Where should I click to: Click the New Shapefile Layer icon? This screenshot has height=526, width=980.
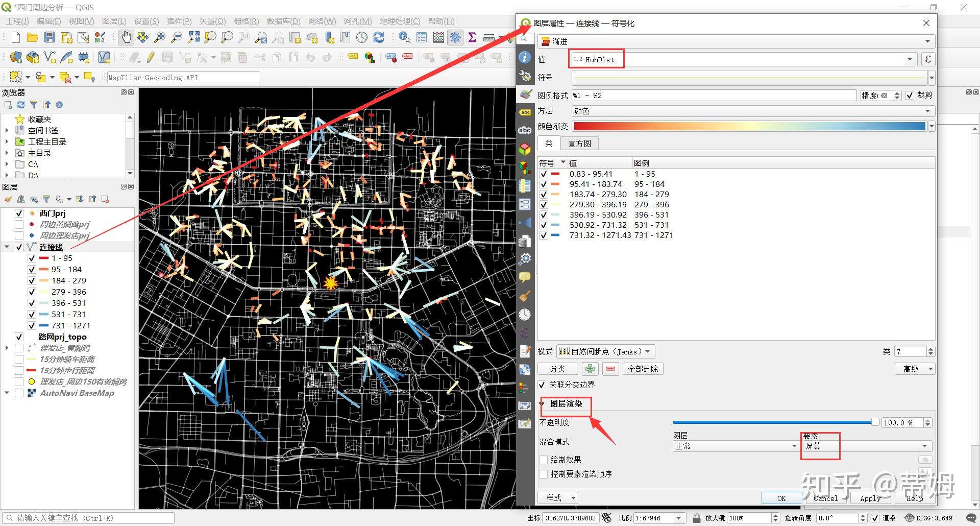tap(50, 58)
